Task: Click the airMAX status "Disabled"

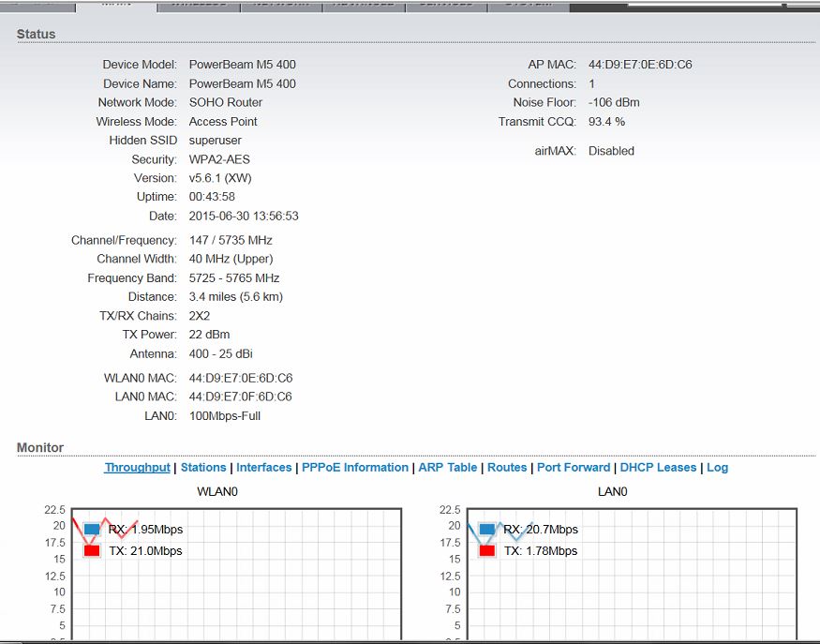Action: pyautogui.click(x=611, y=151)
